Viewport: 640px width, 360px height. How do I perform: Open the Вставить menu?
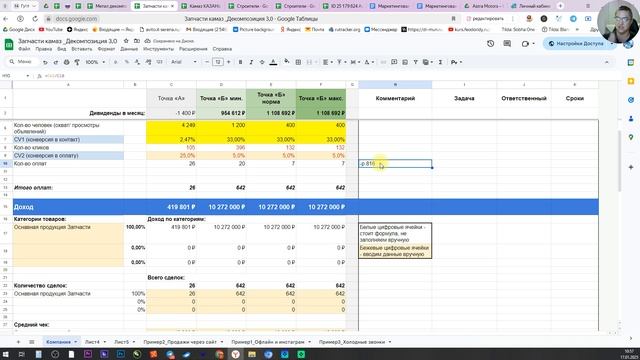click(82, 49)
